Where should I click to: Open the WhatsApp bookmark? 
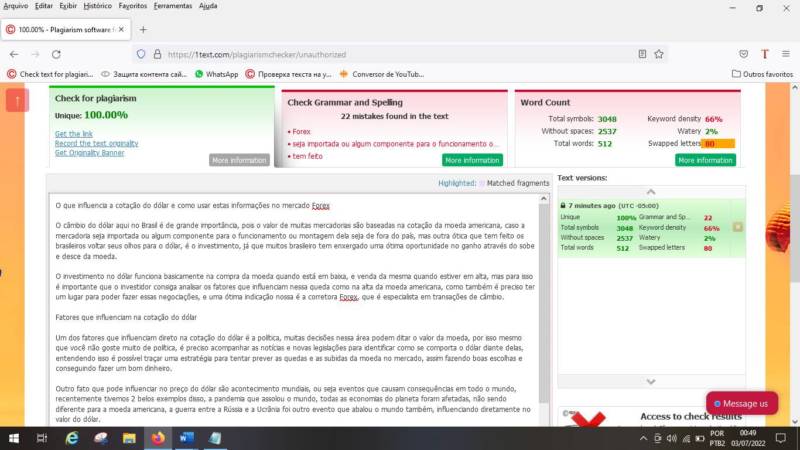click(x=220, y=74)
